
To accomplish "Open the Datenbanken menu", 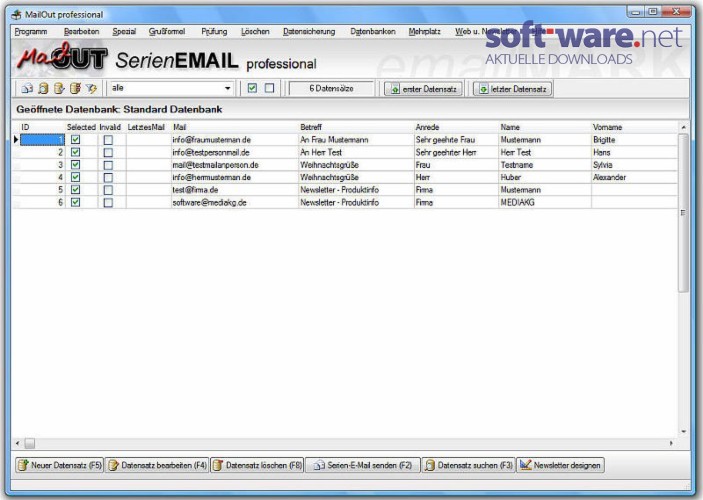I will (373, 31).
